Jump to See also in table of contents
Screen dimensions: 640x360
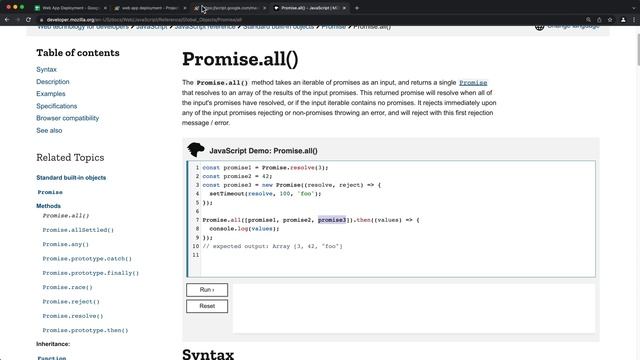click(x=49, y=131)
